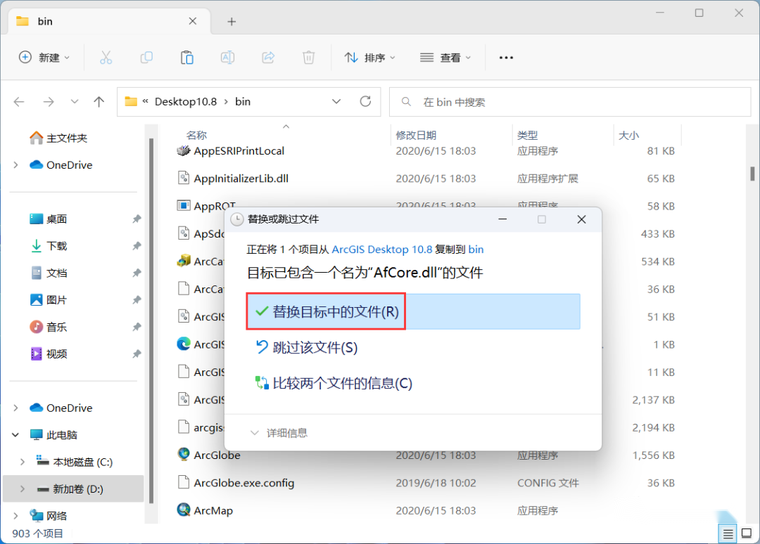
Task: Open 音乐 quick access folder
Action: (x=48, y=327)
